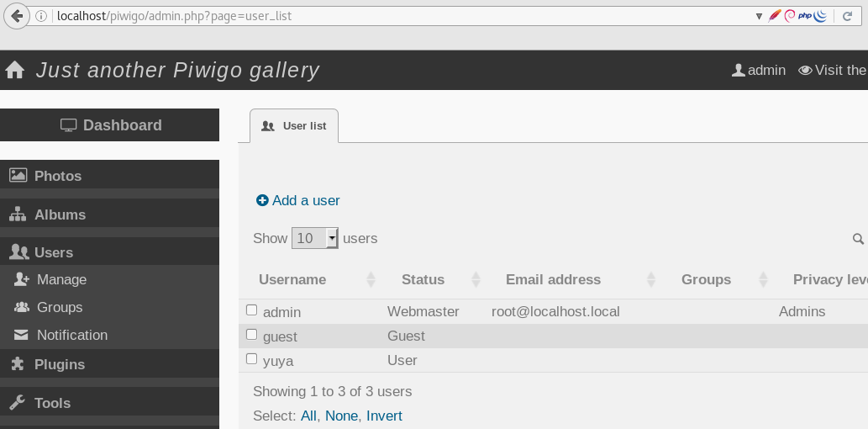Image resolution: width=868 pixels, height=429 pixels.
Task: Click the browser back arrow button
Action: point(17,15)
